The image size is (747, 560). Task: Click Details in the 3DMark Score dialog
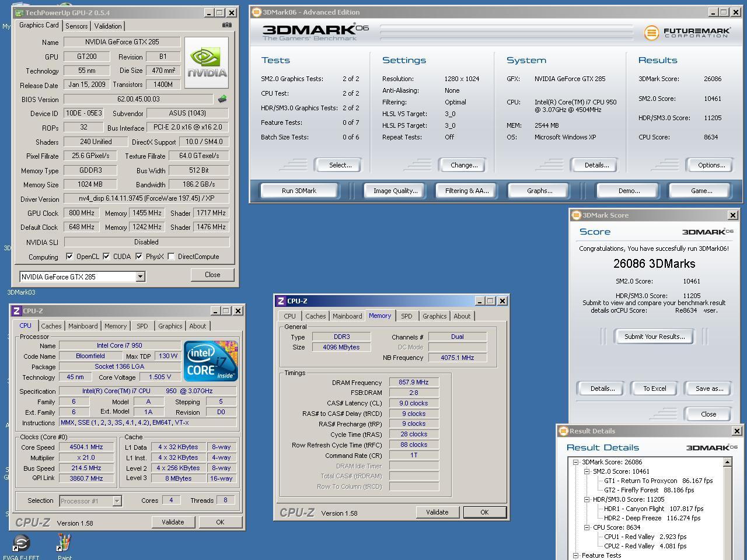602,388
